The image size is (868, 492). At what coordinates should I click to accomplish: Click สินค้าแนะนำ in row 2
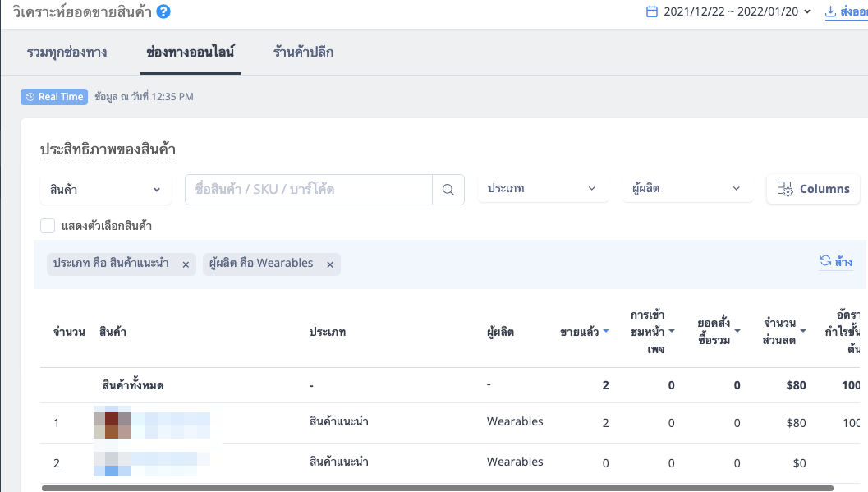click(x=339, y=462)
